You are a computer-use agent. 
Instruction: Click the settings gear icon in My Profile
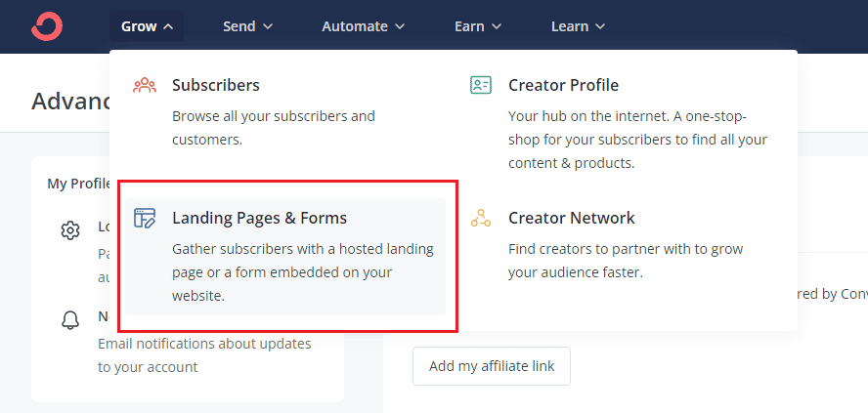(70, 230)
